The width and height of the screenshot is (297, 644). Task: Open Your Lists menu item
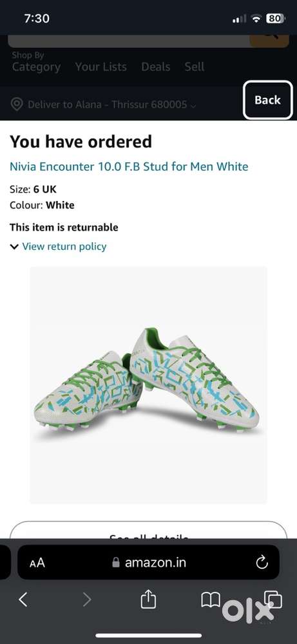click(101, 66)
